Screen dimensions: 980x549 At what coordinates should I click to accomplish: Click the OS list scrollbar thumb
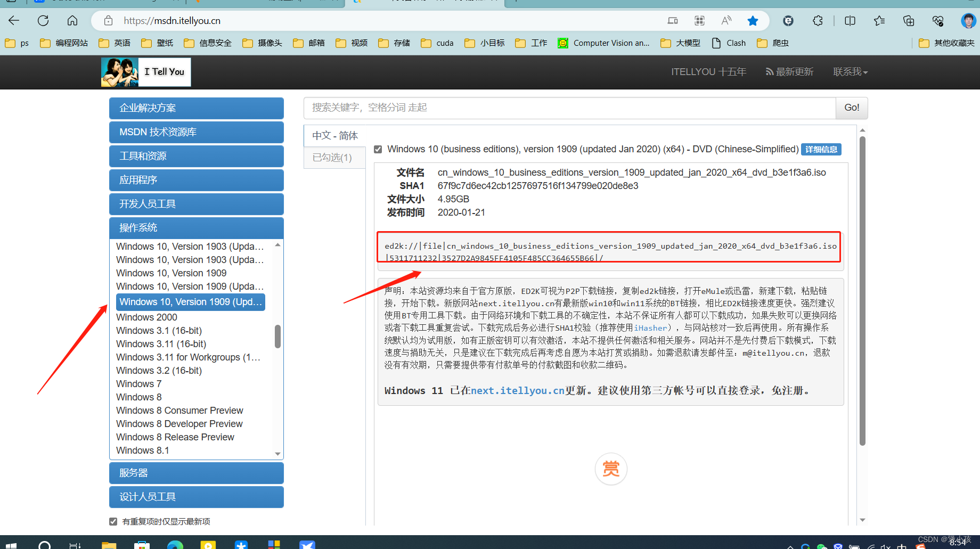tap(277, 336)
